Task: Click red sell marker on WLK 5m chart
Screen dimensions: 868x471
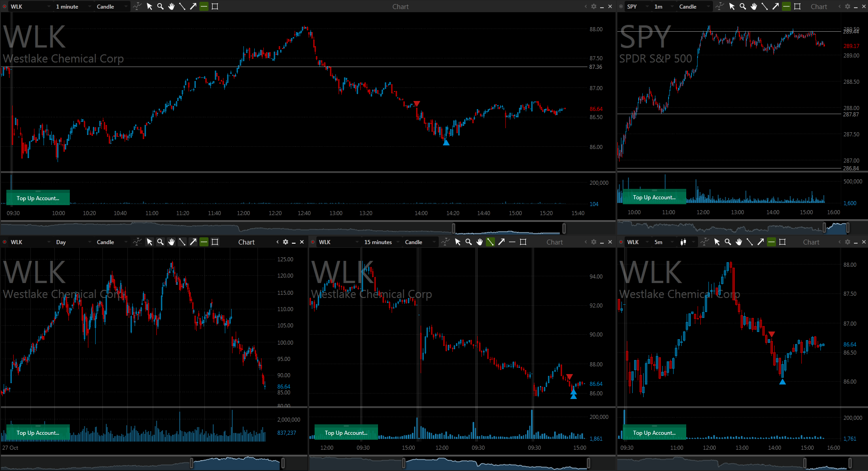Action: (x=771, y=334)
